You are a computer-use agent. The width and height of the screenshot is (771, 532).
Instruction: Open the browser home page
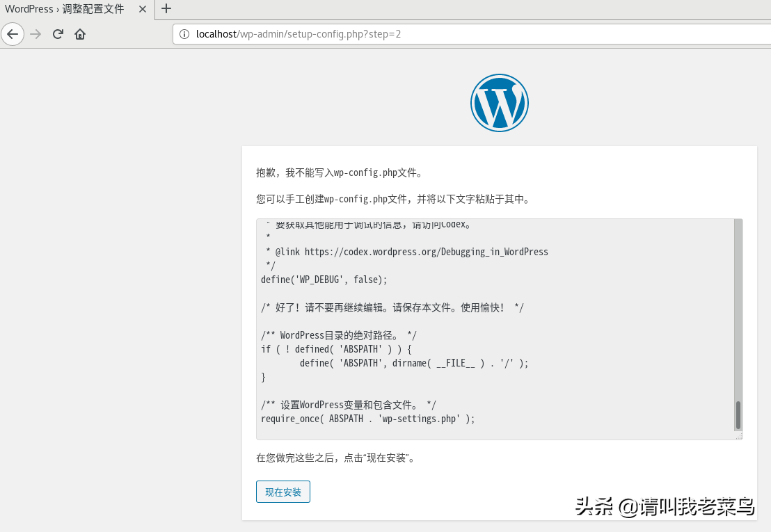[79, 34]
